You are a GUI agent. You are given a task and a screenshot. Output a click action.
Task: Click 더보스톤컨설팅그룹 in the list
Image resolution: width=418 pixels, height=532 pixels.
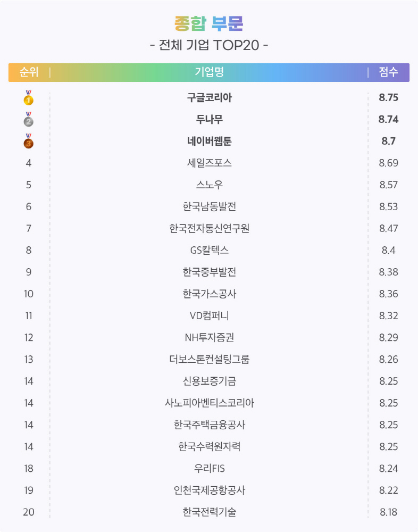(209, 360)
